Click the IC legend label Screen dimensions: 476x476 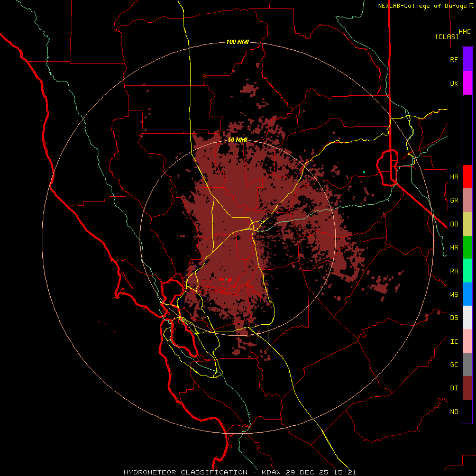454,341
